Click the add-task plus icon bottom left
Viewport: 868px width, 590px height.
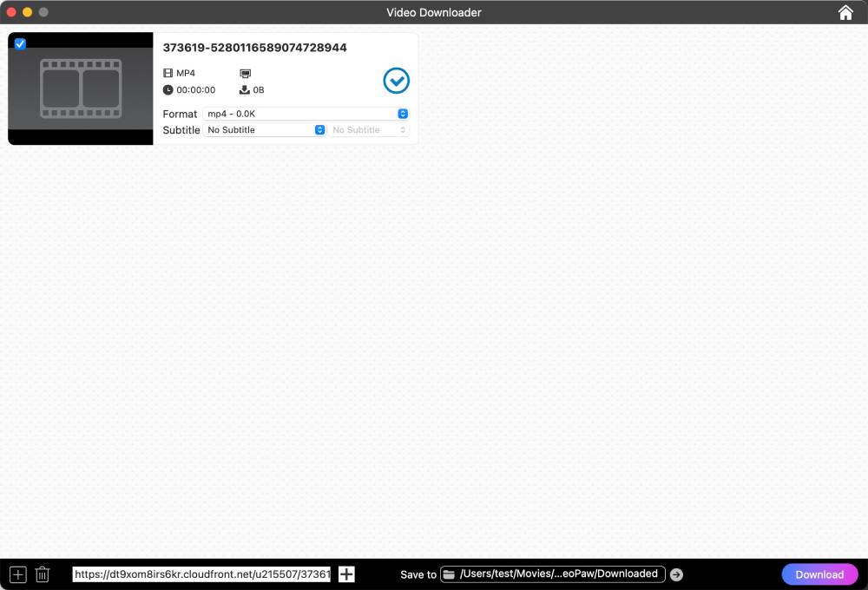(x=17, y=574)
